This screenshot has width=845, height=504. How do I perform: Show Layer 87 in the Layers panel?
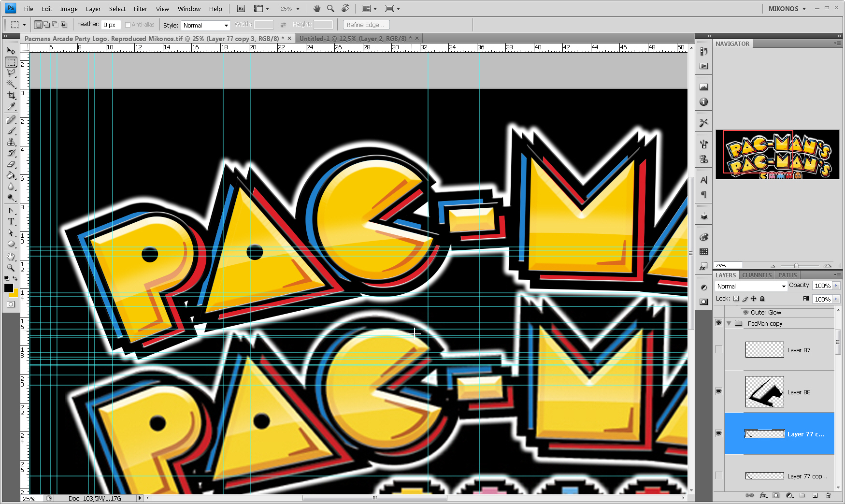pyautogui.click(x=718, y=349)
